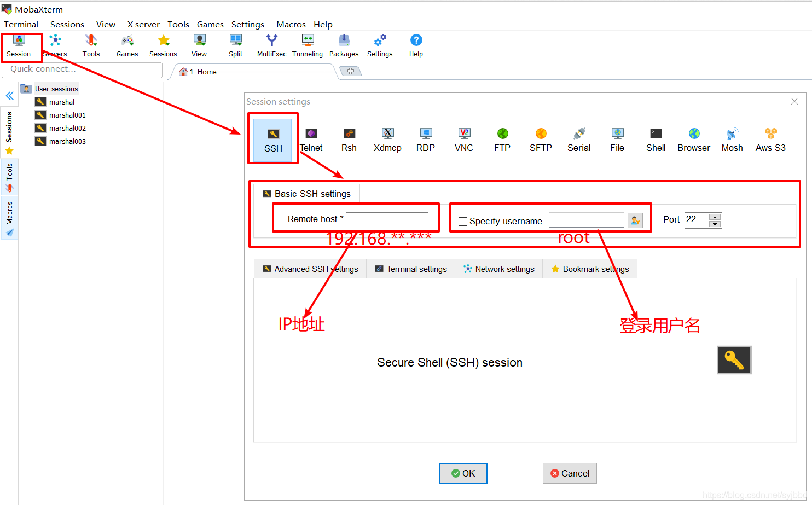This screenshot has width=812, height=505.
Task: Increase the Port value with up arrow
Action: [715, 217]
